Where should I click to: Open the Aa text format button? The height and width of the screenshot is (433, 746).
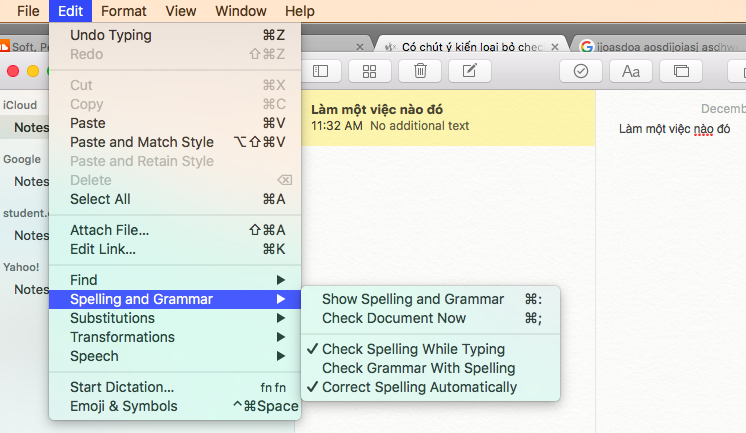pos(630,71)
